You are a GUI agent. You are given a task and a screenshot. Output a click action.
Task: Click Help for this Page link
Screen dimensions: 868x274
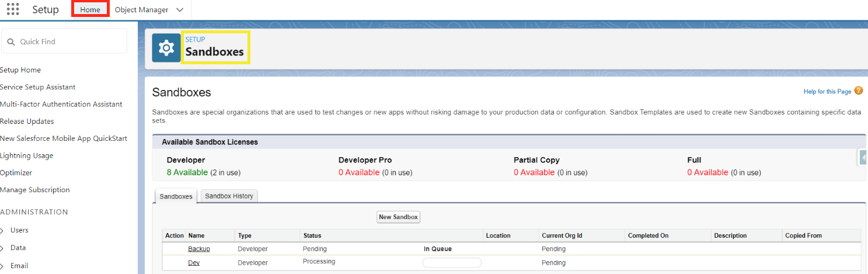(x=827, y=92)
